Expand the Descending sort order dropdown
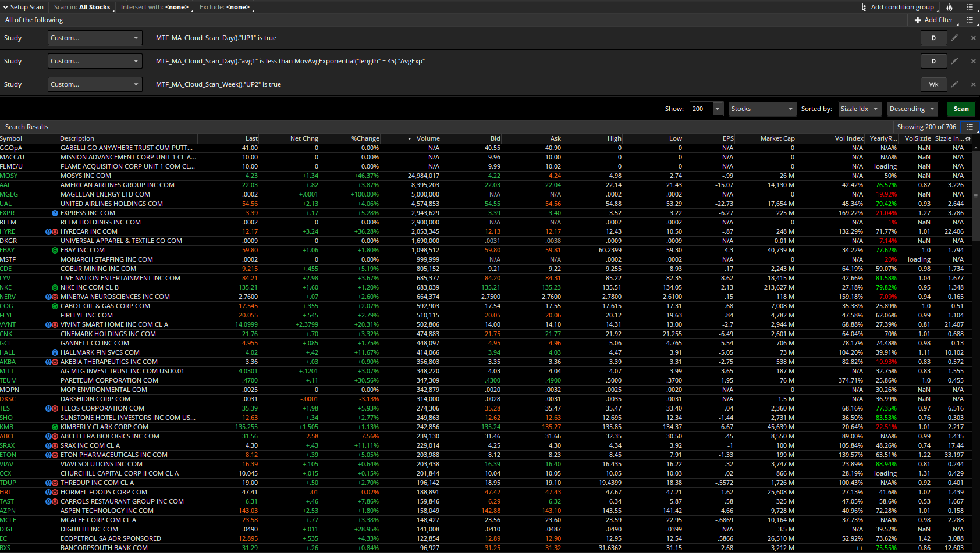This screenshot has width=980, height=553. (x=912, y=109)
